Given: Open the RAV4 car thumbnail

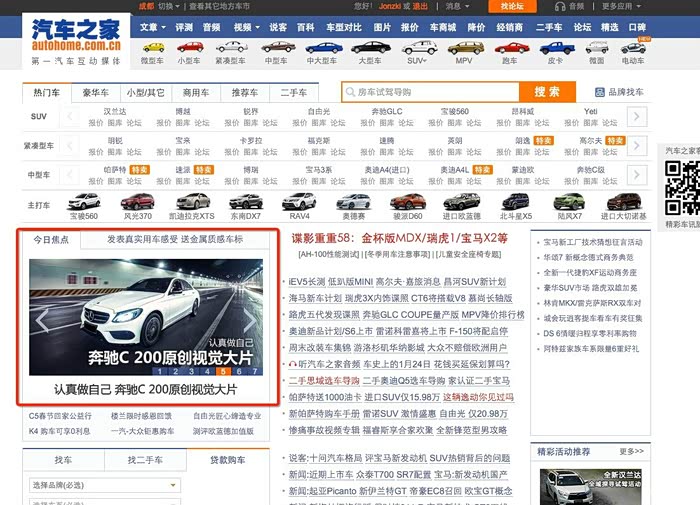Looking at the screenshot, I should point(299,201).
